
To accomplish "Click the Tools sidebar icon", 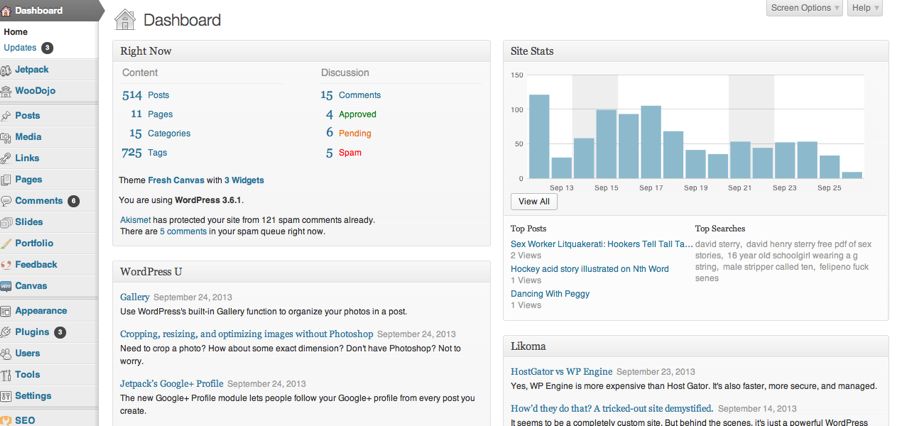I will [x=6, y=375].
